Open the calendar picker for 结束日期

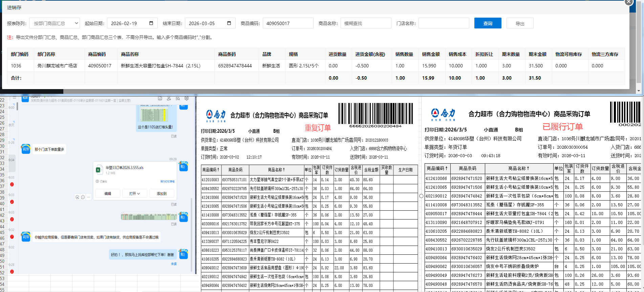click(229, 23)
